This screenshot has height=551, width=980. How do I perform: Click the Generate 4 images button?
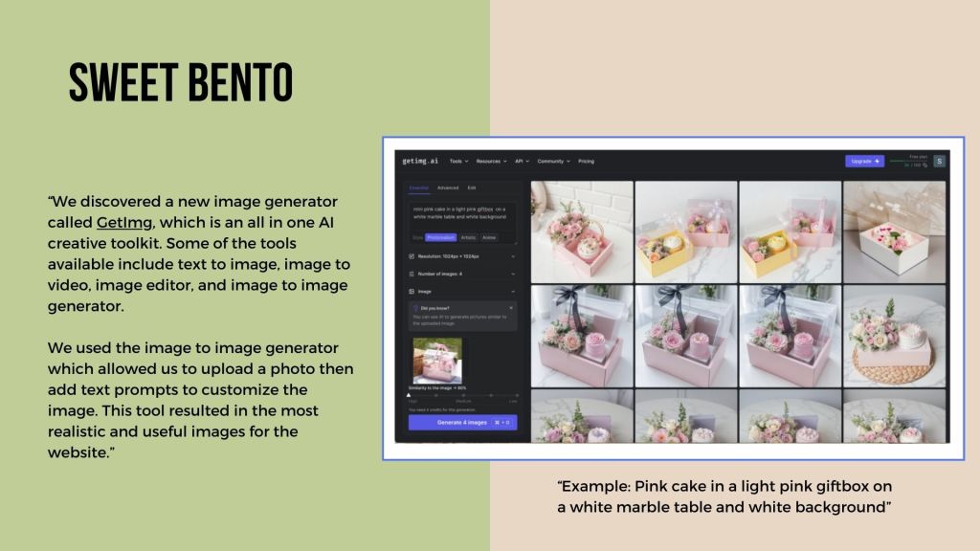tap(462, 422)
